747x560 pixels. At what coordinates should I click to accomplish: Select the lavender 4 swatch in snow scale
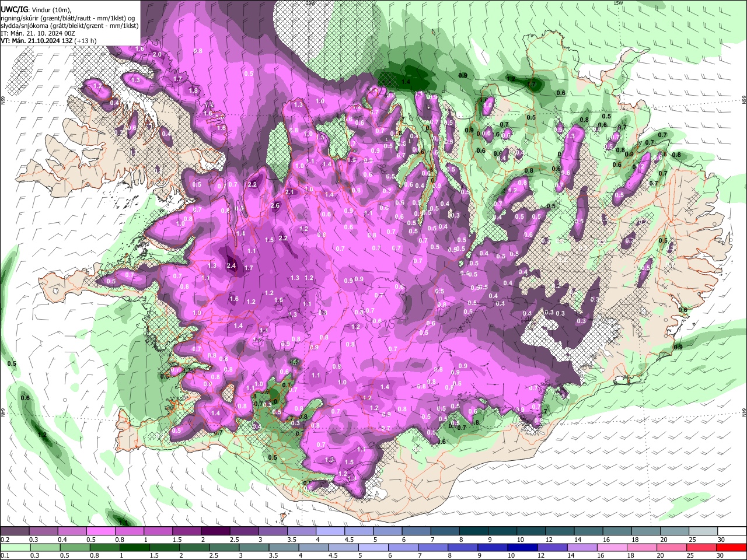click(330, 531)
